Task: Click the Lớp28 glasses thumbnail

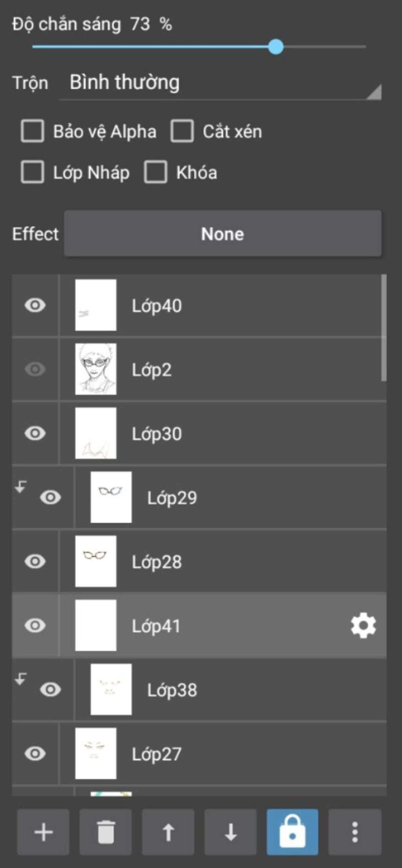Action: (x=96, y=562)
